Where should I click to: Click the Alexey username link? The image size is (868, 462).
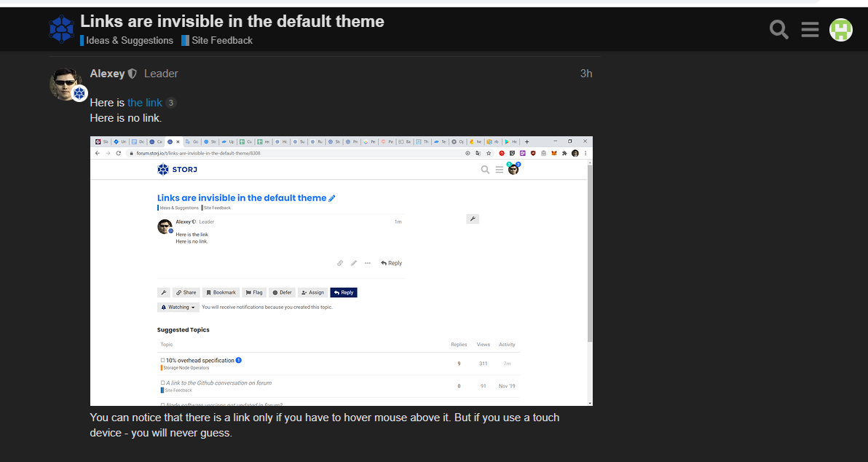tap(107, 74)
